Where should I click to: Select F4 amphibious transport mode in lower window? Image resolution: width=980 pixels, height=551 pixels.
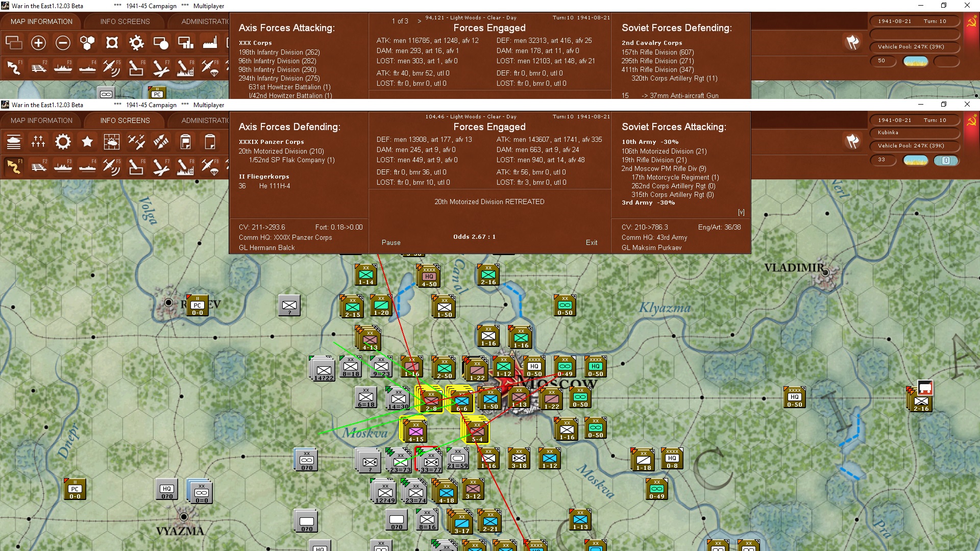pos(87,167)
